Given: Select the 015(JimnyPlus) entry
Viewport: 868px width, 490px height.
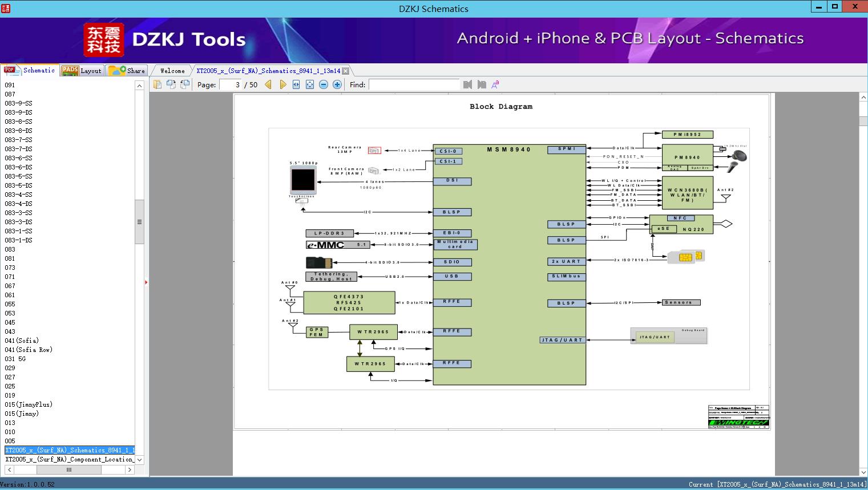Looking at the screenshot, I should [x=29, y=404].
